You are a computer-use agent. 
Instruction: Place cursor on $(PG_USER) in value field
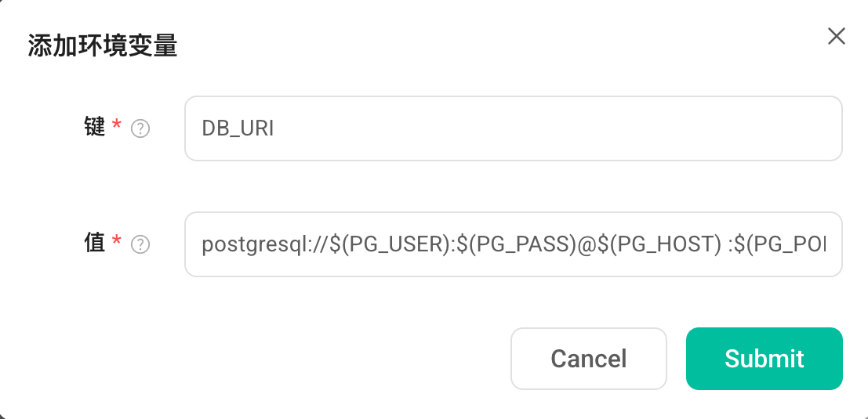(390, 244)
